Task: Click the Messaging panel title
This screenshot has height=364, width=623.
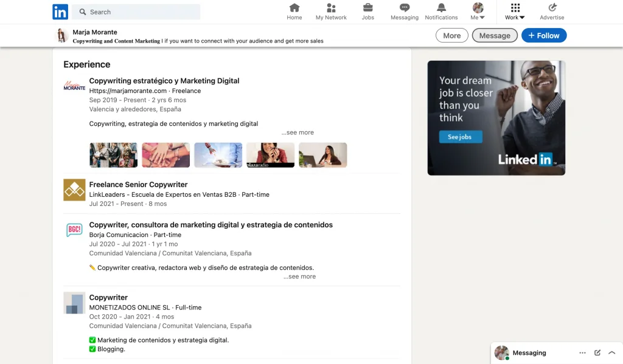Action: [529, 352]
